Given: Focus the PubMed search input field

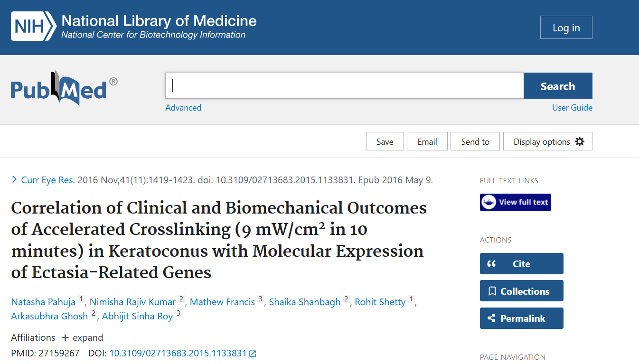Looking at the screenshot, I should 344,86.
